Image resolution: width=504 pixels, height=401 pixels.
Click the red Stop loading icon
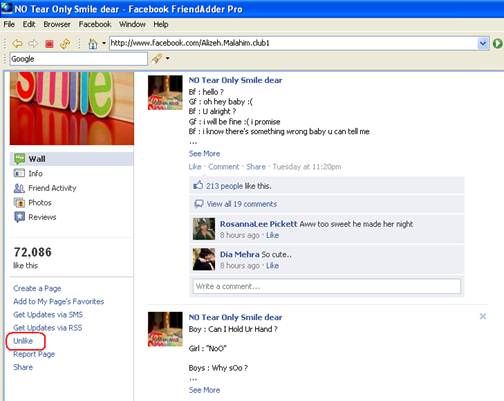click(49, 44)
